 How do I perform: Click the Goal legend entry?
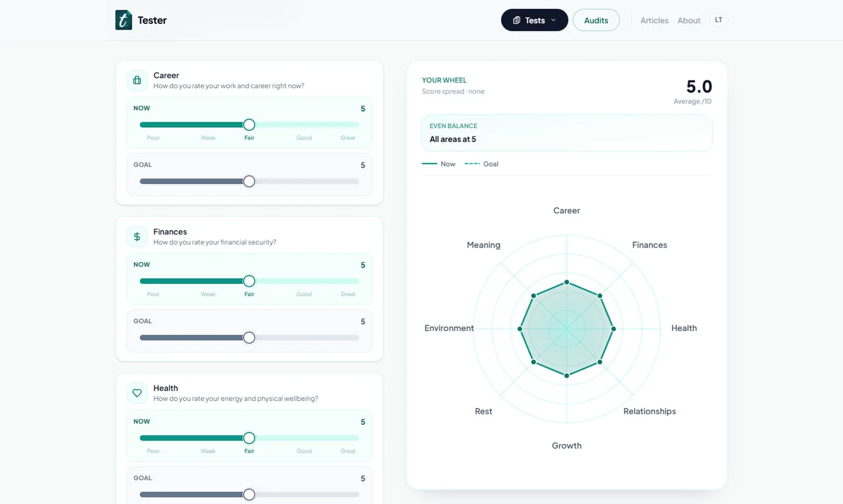(481, 164)
